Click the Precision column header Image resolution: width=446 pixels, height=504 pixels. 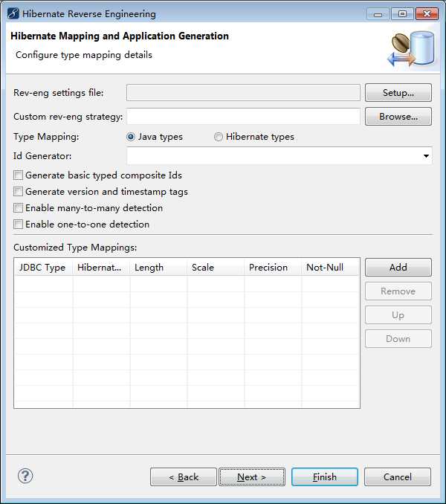(x=273, y=268)
